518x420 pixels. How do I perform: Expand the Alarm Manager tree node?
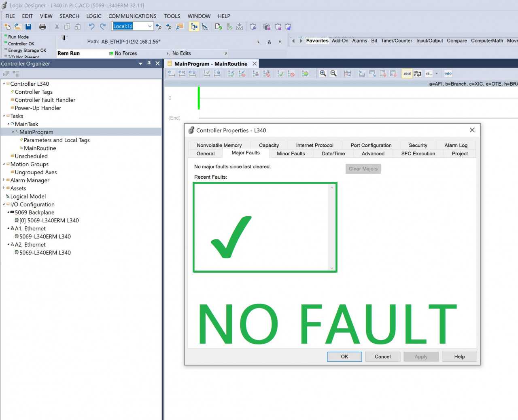click(x=4, y=180)
